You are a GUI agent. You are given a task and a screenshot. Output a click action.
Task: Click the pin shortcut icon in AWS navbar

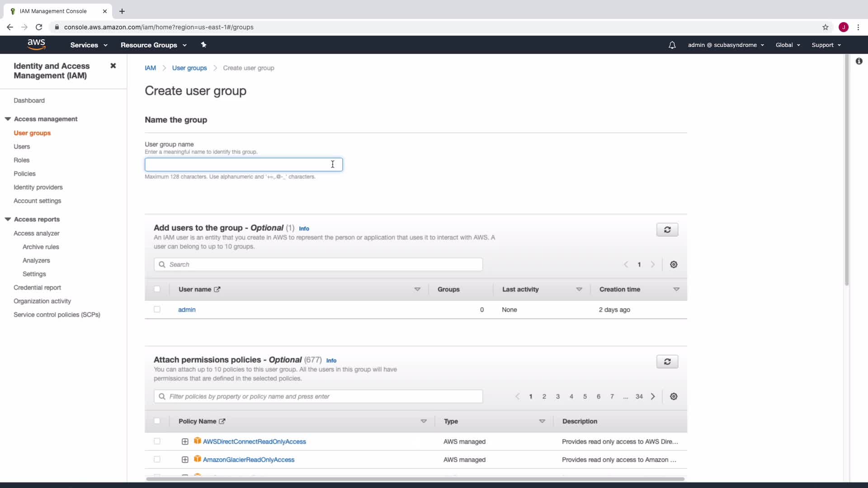203,45
